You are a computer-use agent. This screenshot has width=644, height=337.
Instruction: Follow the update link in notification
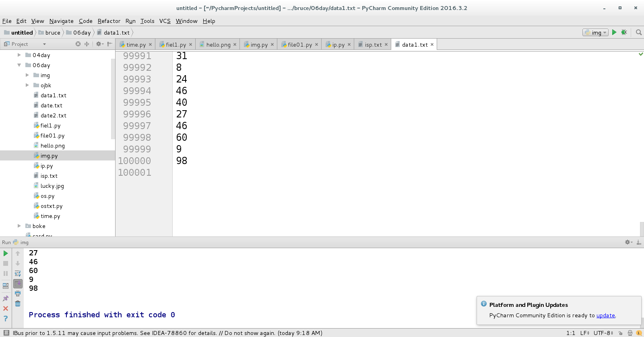pos(605,315)
